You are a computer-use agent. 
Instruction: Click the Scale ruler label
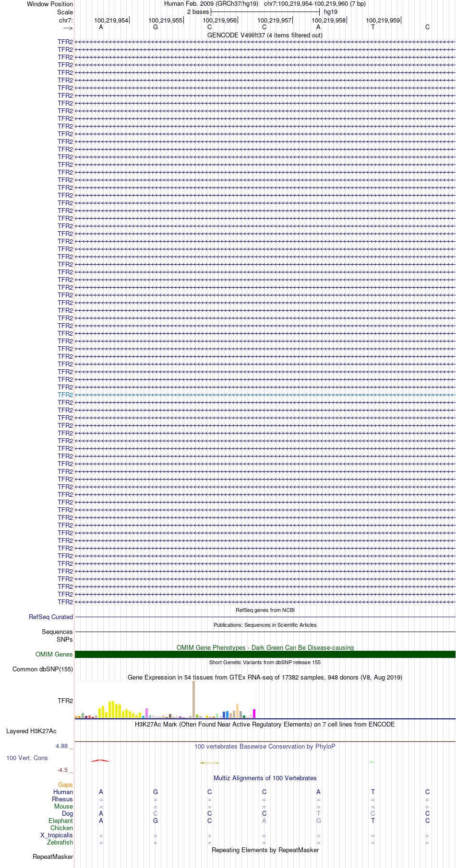click(x=65, y=12)
